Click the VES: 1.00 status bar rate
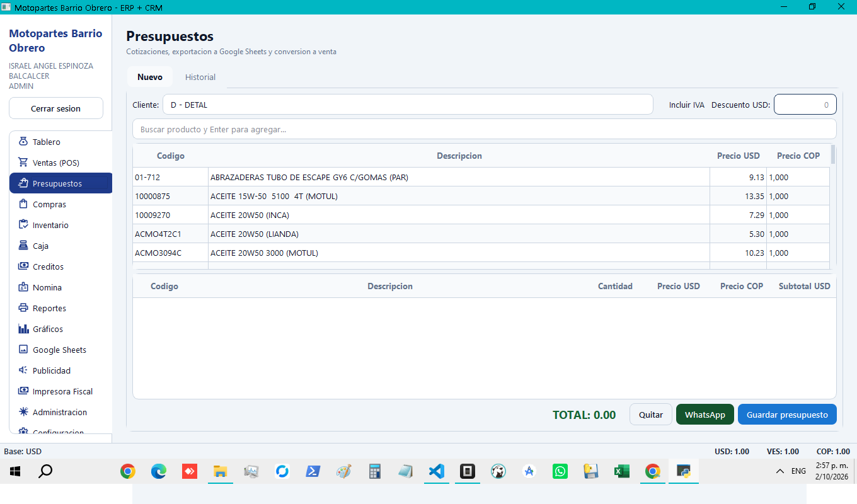The image size is (857, 504). click(x=783, y=451)
